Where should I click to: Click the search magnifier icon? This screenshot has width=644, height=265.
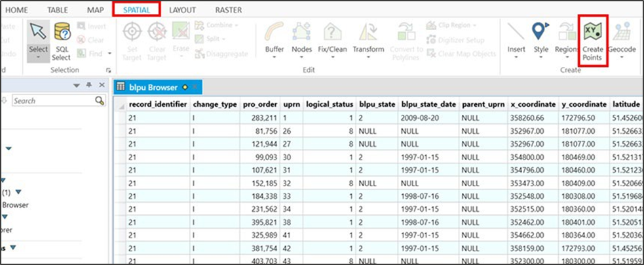(x=100, y=100)
